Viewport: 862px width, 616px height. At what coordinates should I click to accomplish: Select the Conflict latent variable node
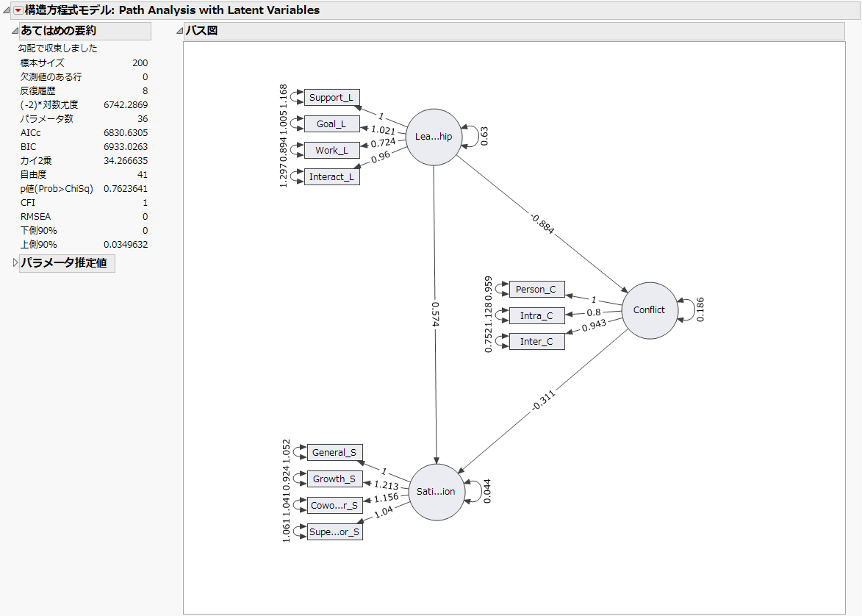[x=649, y=310]
